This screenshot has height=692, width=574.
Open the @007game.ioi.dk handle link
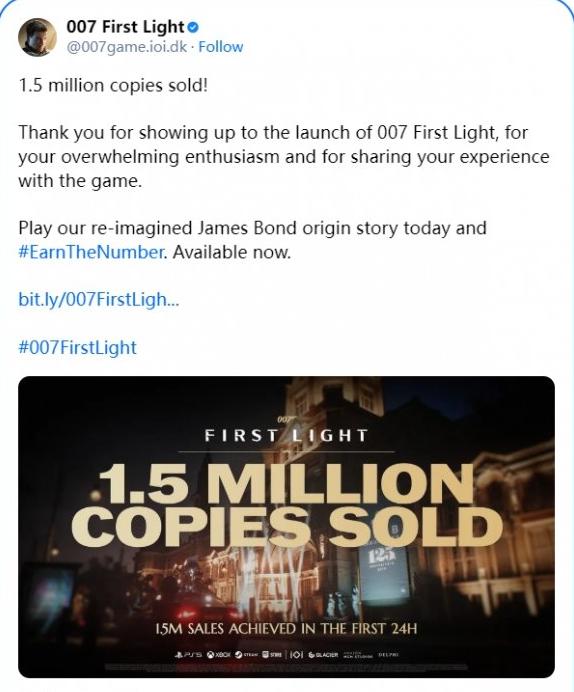127,47
